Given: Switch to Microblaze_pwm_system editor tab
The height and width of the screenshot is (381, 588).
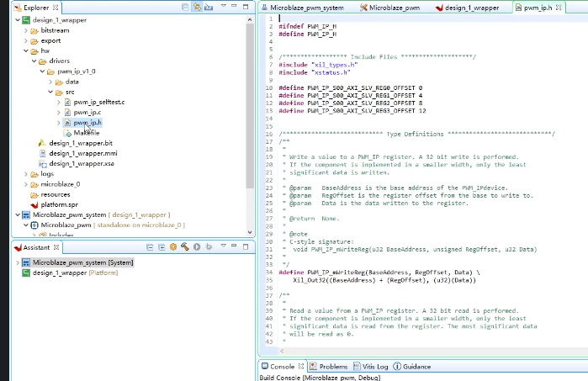Looking at the screenshot, I should click(x=302, y=8).
